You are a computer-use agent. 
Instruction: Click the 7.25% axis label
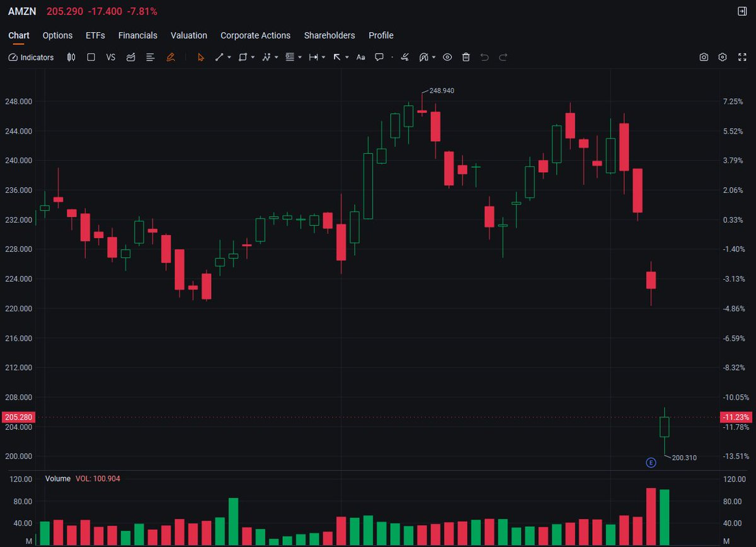[734, 101]
